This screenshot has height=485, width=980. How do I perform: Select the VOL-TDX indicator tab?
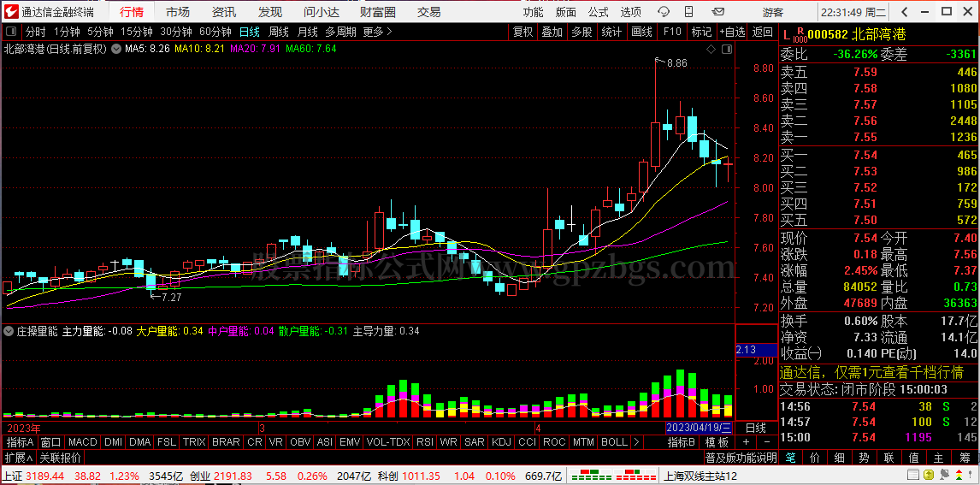click(x=387, y=442)
